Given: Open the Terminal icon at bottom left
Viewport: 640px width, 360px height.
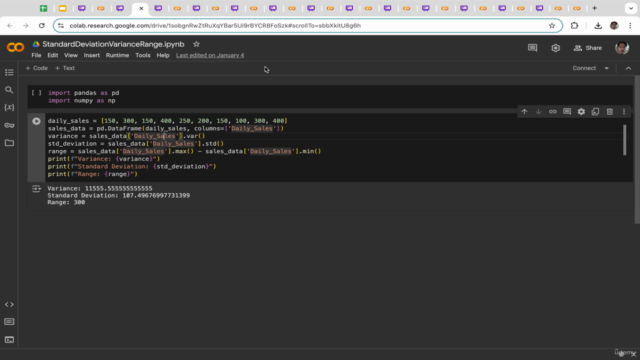Looking at the screenshot, I should (x=9, y=340).
